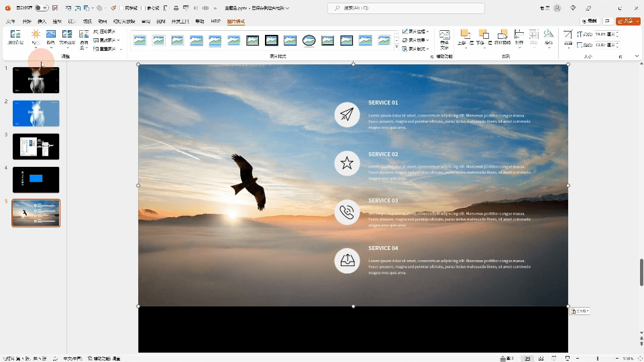644x362 pixels.
Task: Open the picture Transparency options
Action: point(84,39)
